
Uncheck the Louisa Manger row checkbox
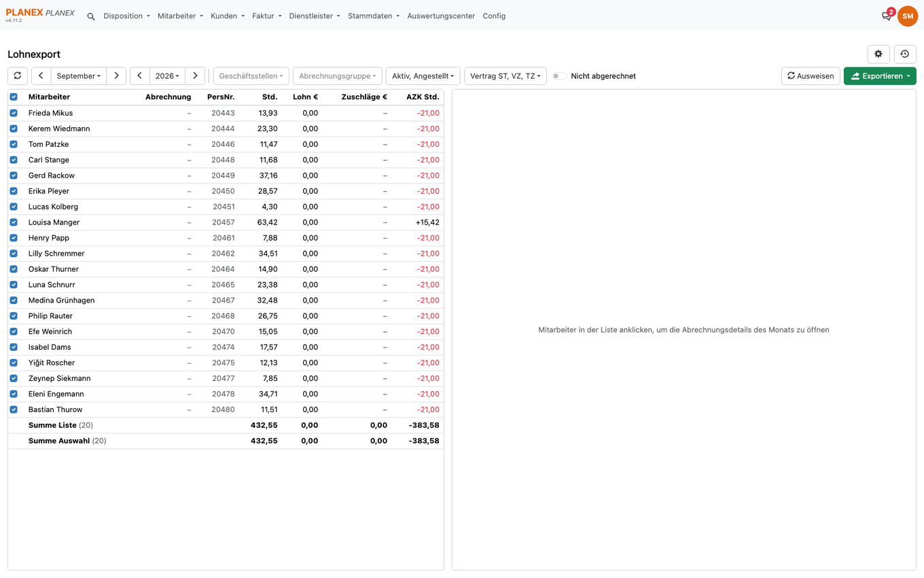(14, 222)
